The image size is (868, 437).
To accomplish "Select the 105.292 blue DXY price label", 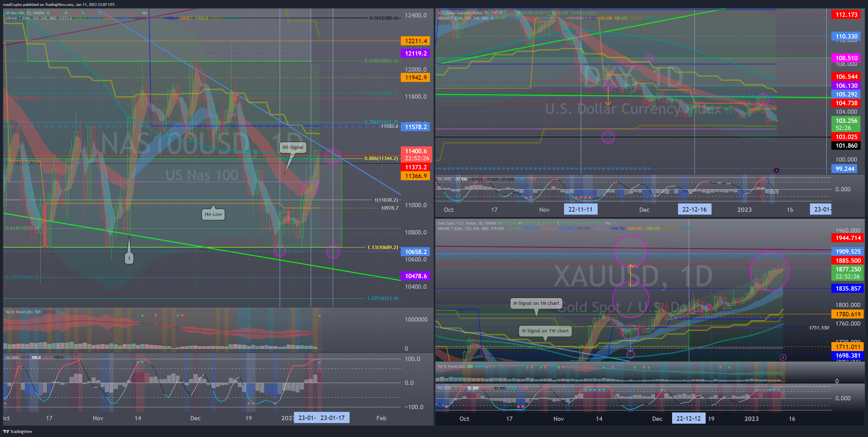I will point(846,94).
